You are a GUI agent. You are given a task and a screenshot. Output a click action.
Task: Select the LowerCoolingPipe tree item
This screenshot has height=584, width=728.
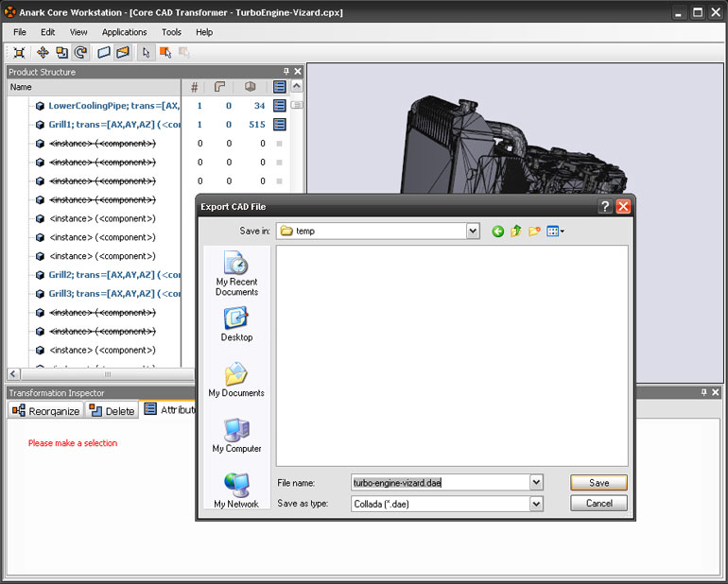[113, 106]
